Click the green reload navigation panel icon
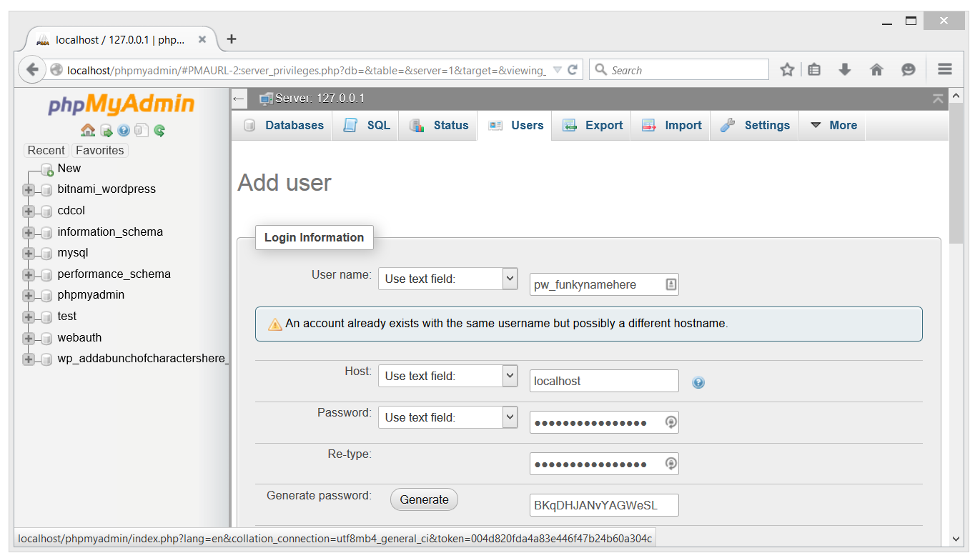 click(x=159, y=130)
